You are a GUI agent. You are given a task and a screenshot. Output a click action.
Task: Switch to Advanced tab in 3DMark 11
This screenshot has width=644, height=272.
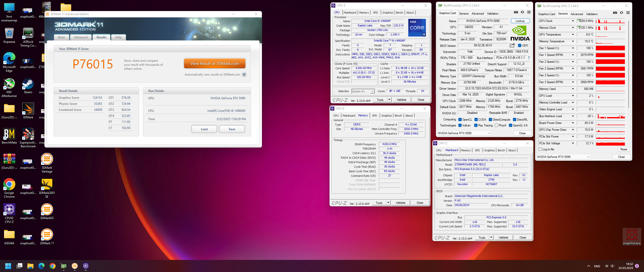tap(81, 37)
